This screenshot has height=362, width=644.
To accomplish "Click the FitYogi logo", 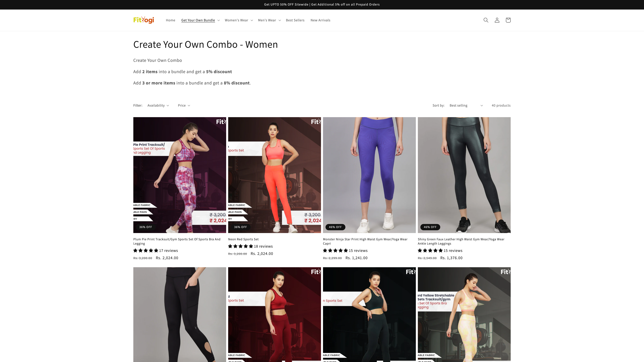I will (144, 20).
